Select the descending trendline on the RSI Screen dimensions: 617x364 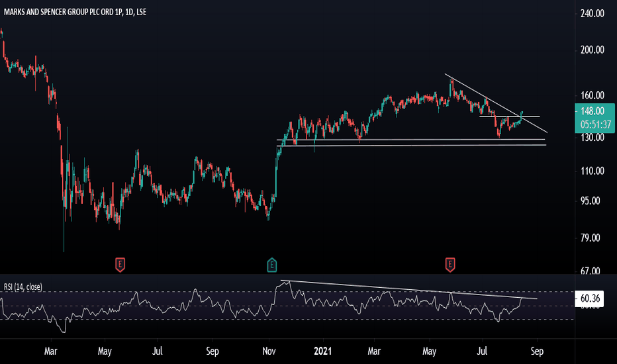pos(409,290)
